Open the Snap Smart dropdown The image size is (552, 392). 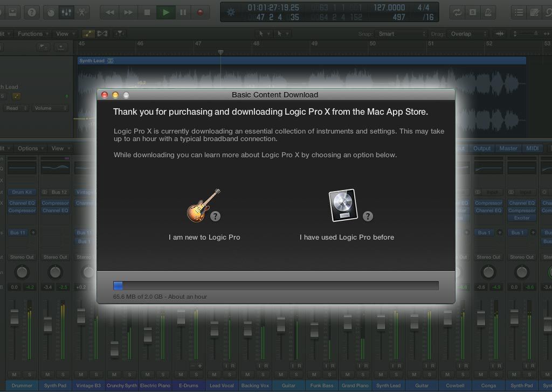pyautogui.click(x=401, y=34)
